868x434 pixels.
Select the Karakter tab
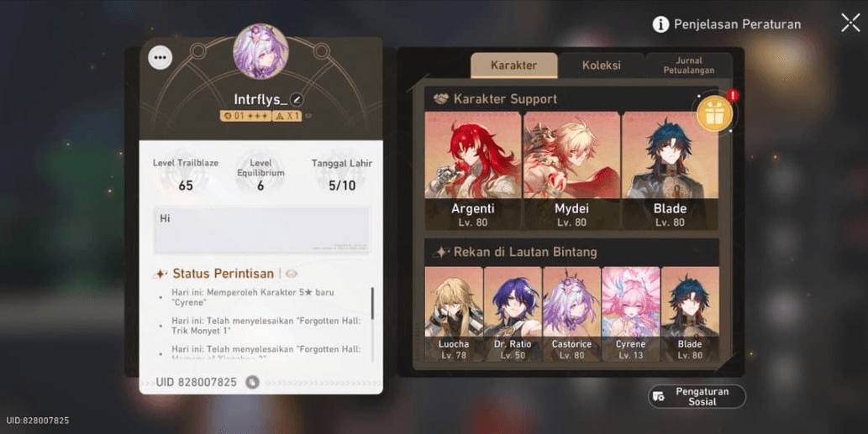click(513, 65)
